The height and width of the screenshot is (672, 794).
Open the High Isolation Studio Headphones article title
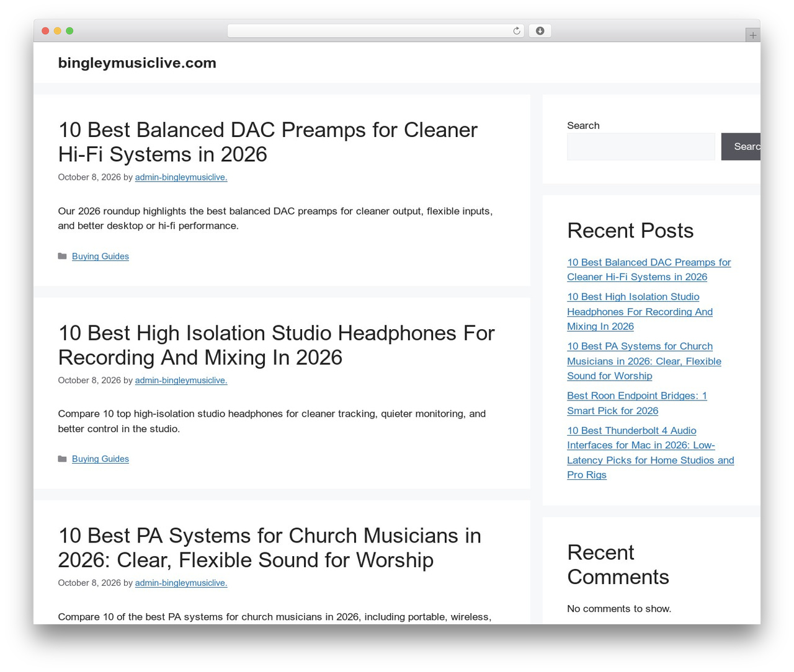[x=276, y=345]
